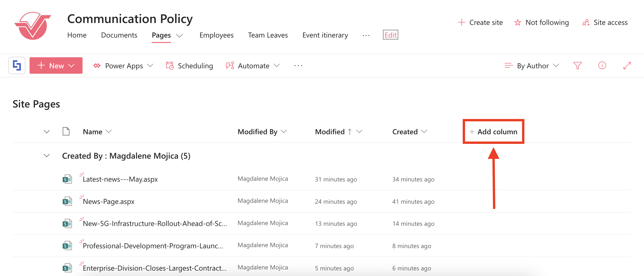This screenshot has width=644, height=276.
Task: Collapse the Created By Magdalene Mojica group
Action: pyautogui.click(x=47, y=156)
